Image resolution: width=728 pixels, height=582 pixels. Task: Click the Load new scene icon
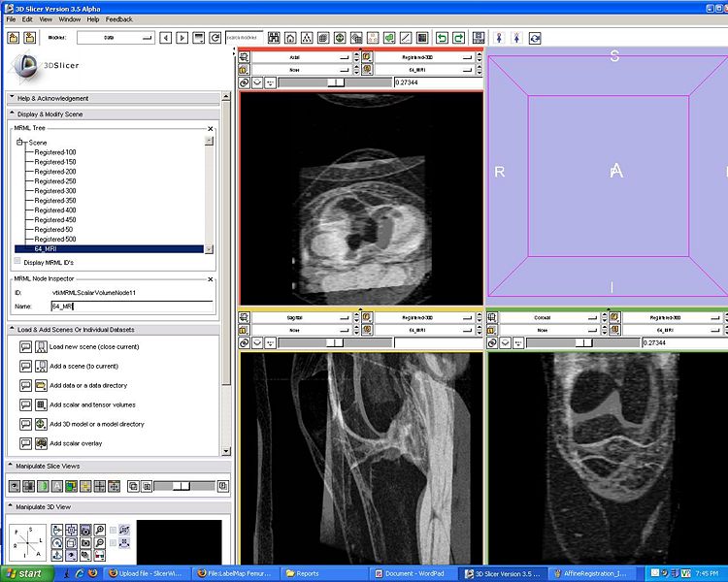coord(41,346)
